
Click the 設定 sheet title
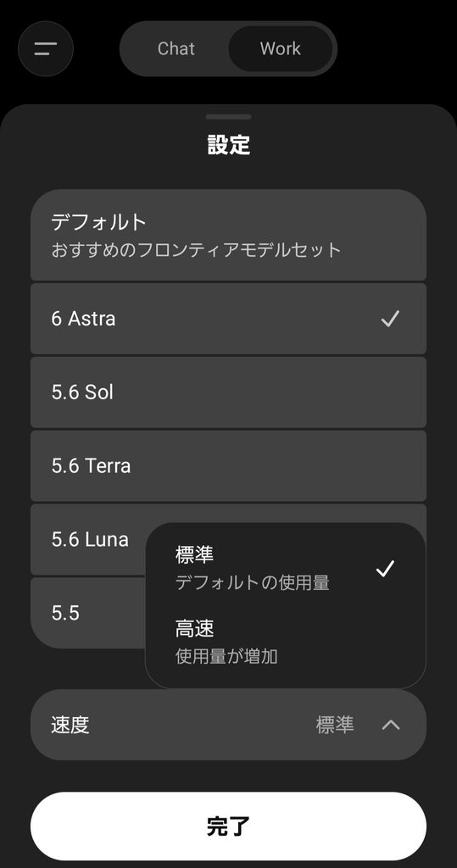(x=228, y=145)
